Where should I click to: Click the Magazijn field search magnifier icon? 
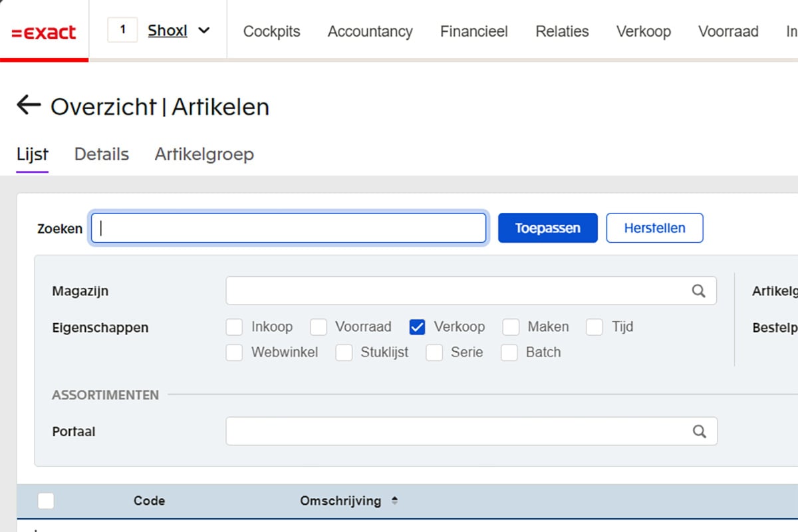coord(698,291)
